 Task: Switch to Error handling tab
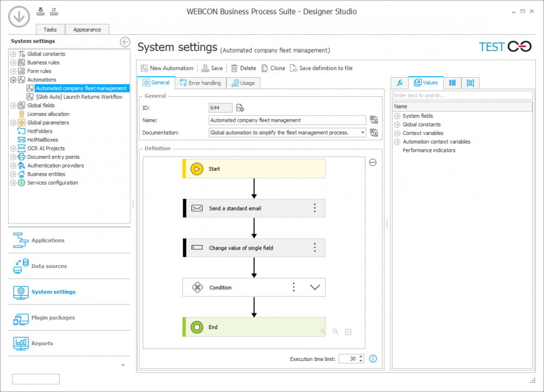click(x=201, y=83)
